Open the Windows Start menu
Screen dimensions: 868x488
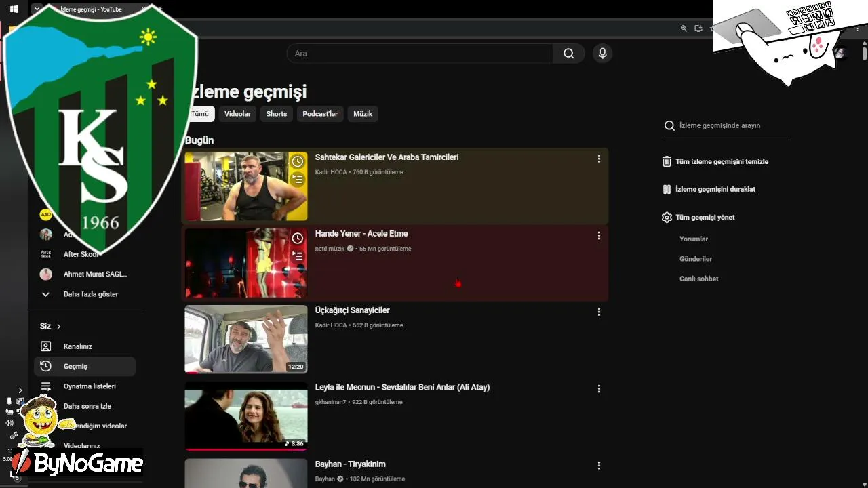point(14,9)
